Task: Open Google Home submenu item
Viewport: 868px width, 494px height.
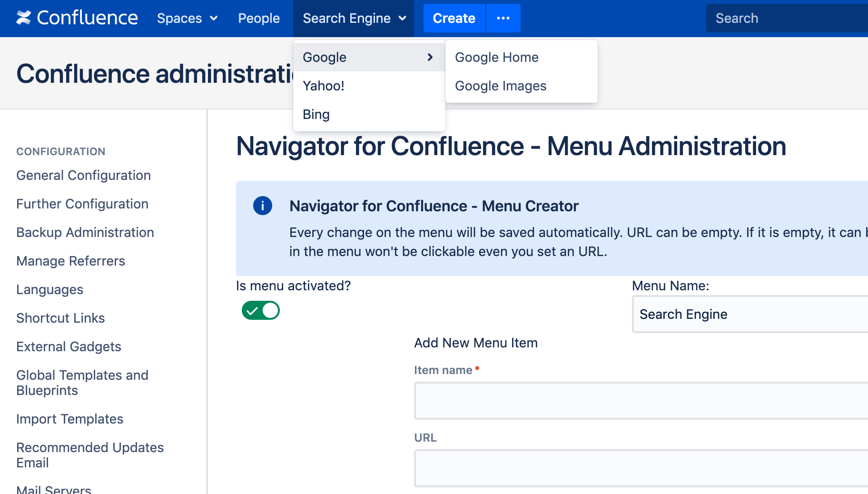Action: click(496, 57)
